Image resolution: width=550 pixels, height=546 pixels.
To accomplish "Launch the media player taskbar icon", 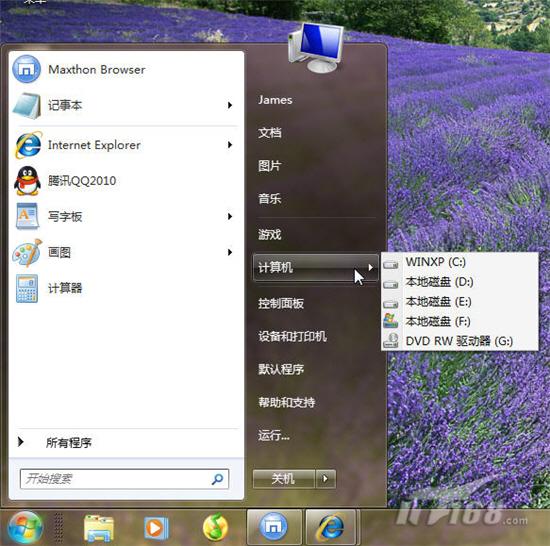I will pos(156,528).
